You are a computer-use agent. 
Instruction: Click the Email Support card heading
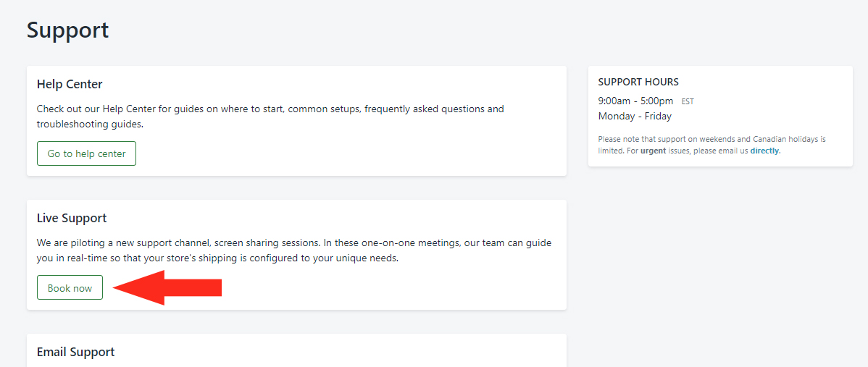click(x=76, y=352)
